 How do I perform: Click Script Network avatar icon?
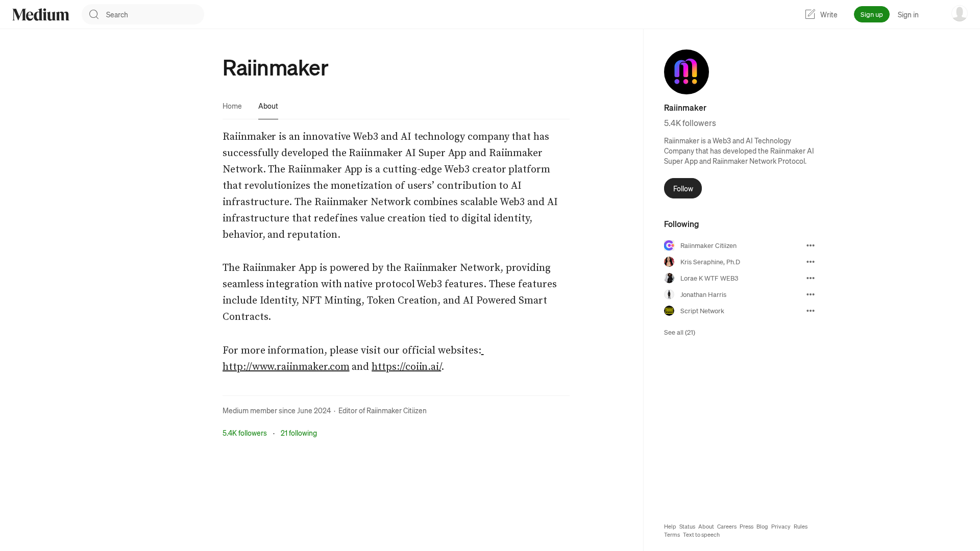click(x=669, y=311)
